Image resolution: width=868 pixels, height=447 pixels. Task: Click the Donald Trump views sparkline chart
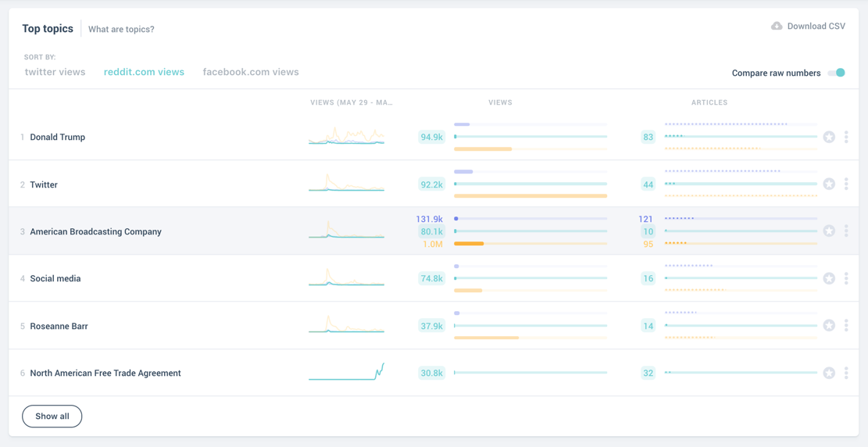pyautogui.click(x=347, y=136)
